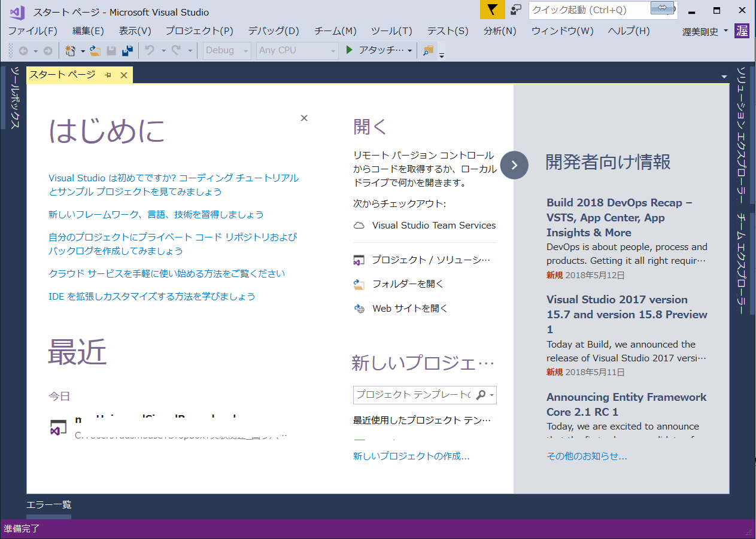The image size is (756, 539).
Task: Click the green Attach play icon
Action: (x=350, y=50)
